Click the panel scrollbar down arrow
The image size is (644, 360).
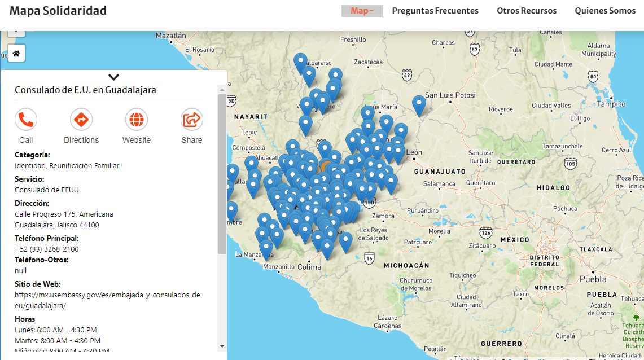coord(222,346)
